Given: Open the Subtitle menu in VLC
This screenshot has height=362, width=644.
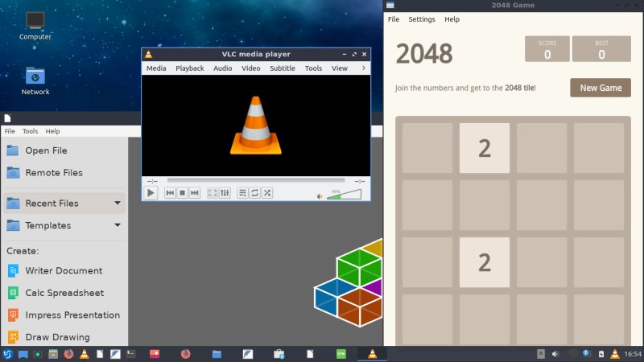Looking at the screenshot, I should [x=283, y=68].
